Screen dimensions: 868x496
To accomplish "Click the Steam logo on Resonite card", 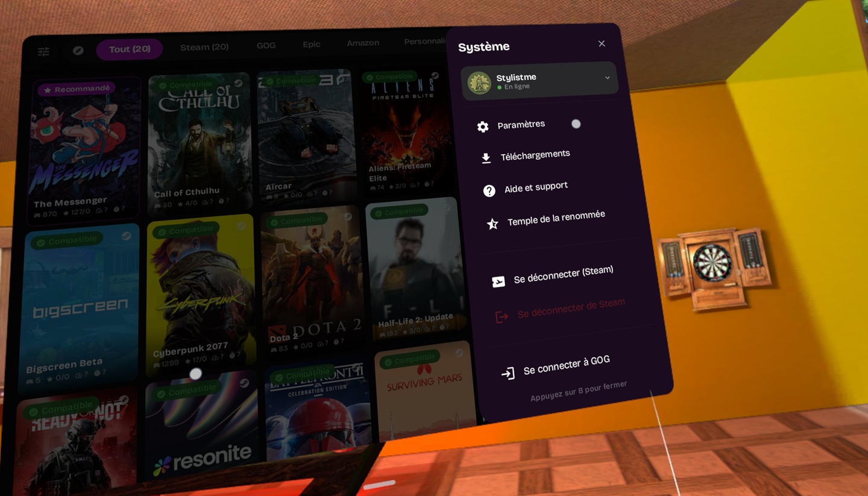I will click(x=244, y=383).
